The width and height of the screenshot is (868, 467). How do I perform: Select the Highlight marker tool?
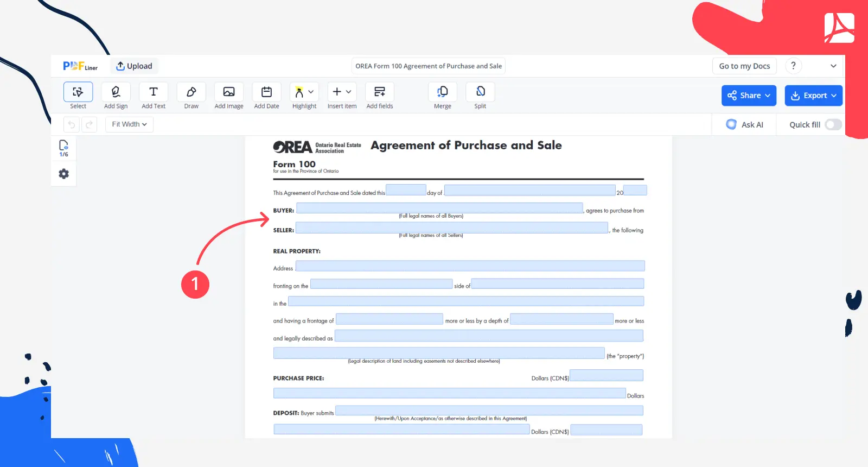299,92
